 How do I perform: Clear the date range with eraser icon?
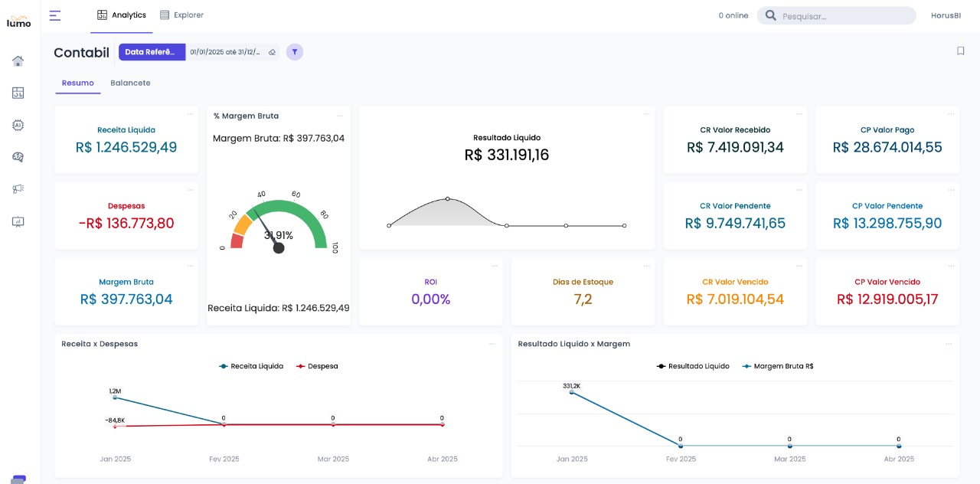[x=272, y=52]
